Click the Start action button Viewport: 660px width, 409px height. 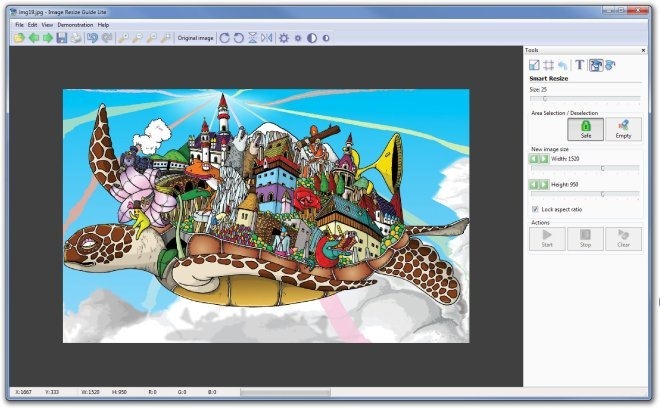pos(547,239)
